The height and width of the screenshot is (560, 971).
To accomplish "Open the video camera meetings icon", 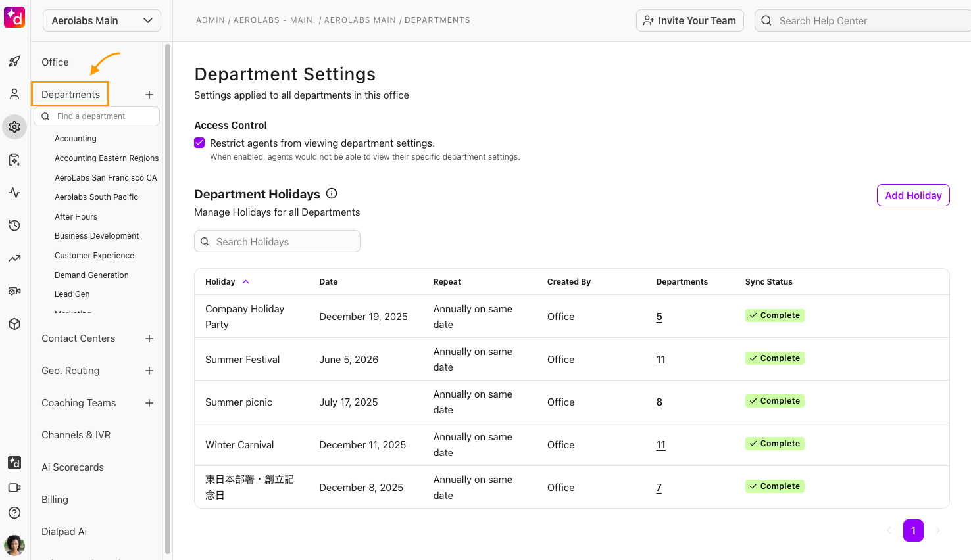I will point(14,488).
